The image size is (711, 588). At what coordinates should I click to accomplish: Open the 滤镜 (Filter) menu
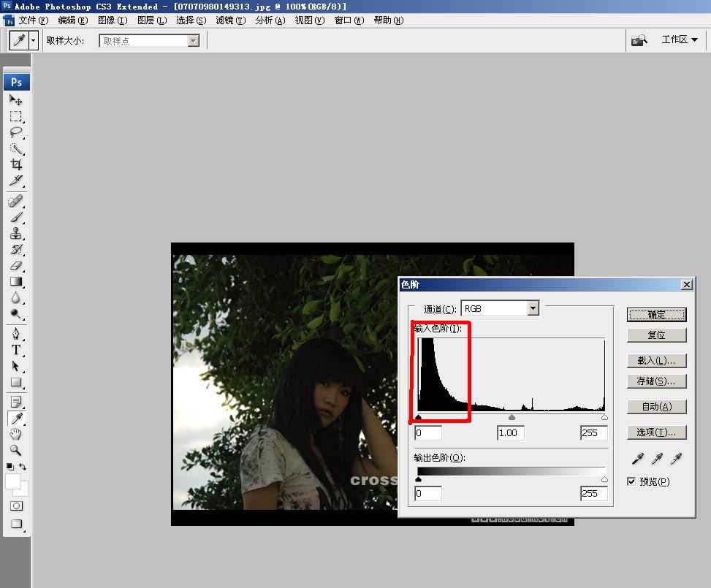click(230, 20)
